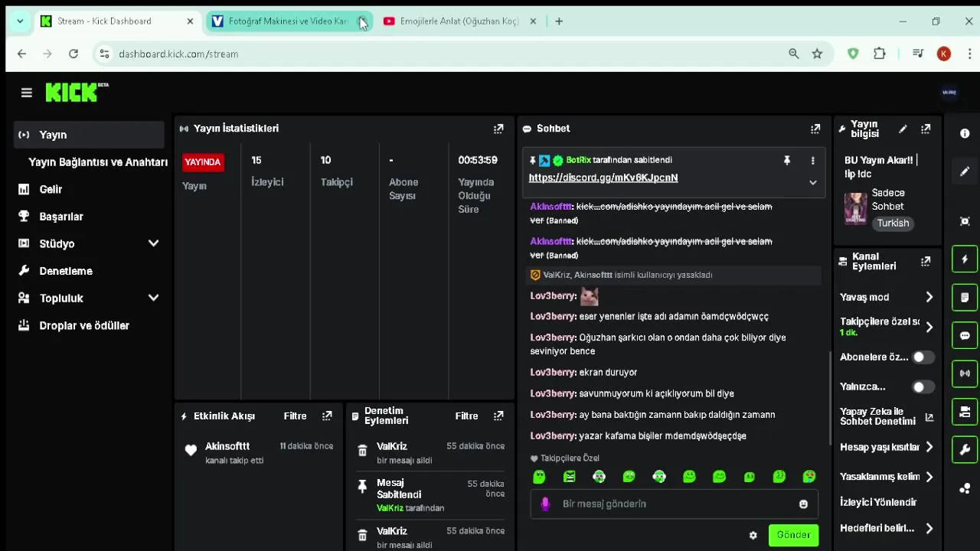Click the pin icon on pinned message

point(786,161)
